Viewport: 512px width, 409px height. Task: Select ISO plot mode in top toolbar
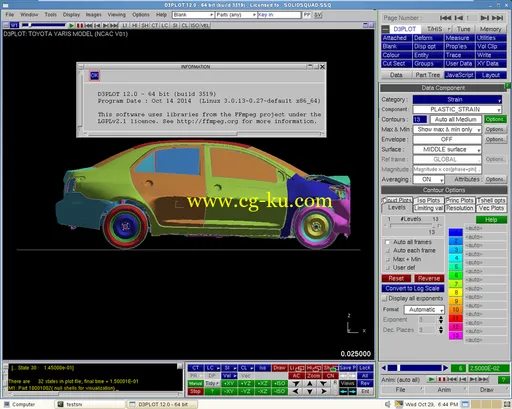(x=195, y=25)
